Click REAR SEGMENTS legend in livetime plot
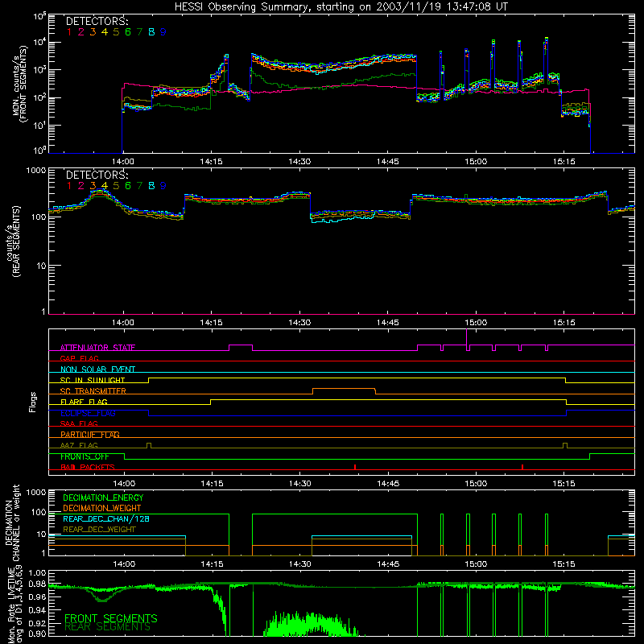 108,627
